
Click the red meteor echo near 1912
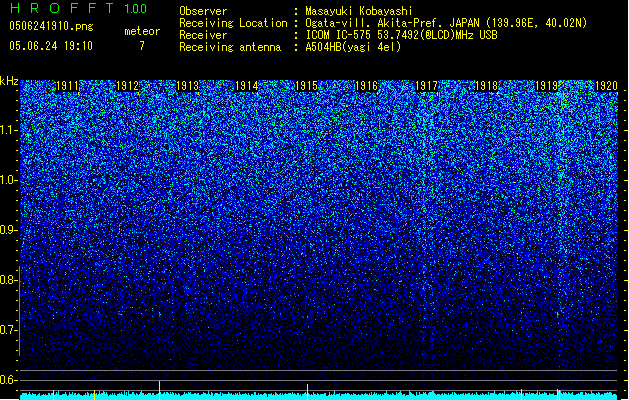point(160,315)
